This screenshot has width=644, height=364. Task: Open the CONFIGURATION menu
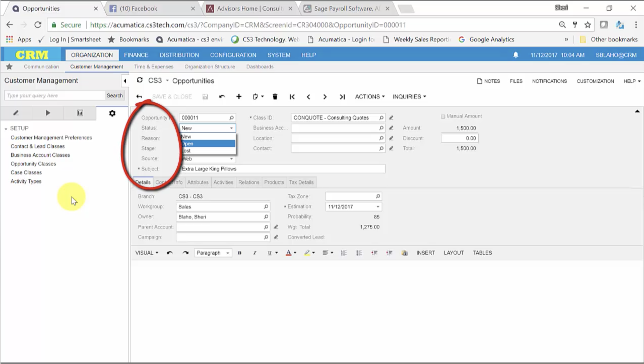[x=233, y=55]
